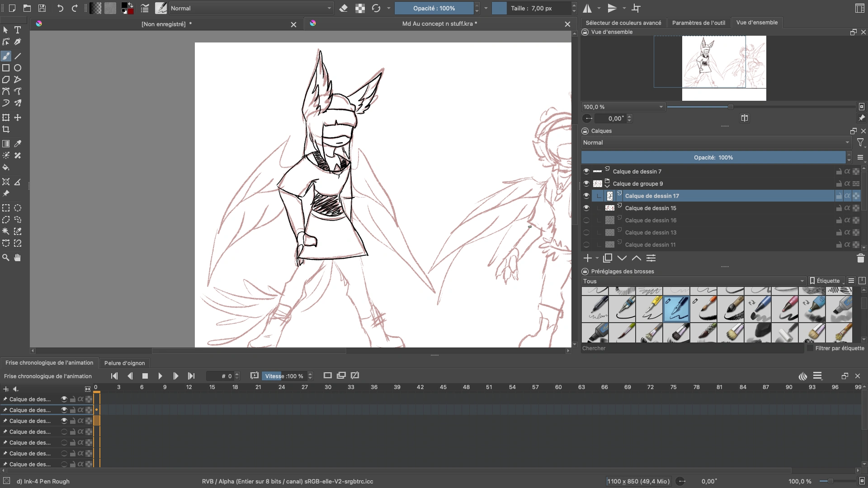Open Paramètres de l'outil tab
Image resolution: width=868 pixels, height=488 pixels.
698,23
